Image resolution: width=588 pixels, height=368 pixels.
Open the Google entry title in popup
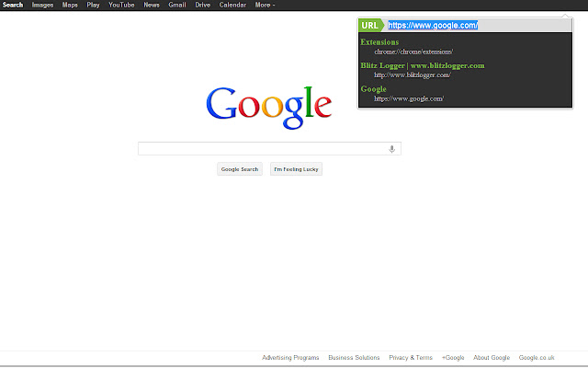[x=374, y=89]
